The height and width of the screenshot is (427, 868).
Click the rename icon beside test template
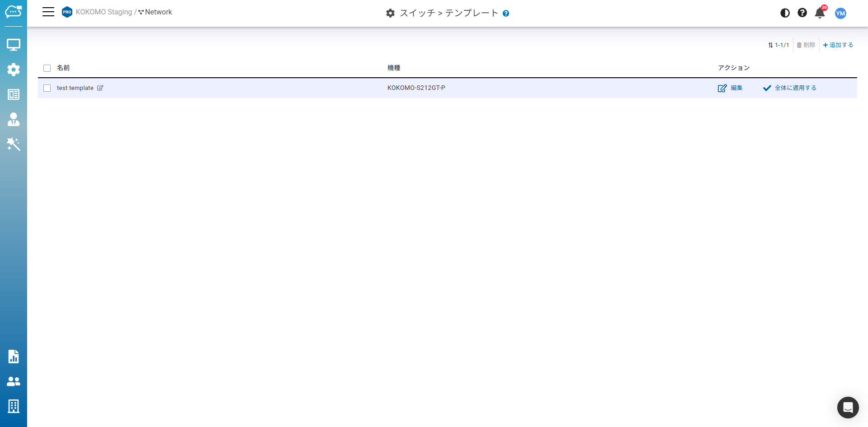(x=100, y=88)
